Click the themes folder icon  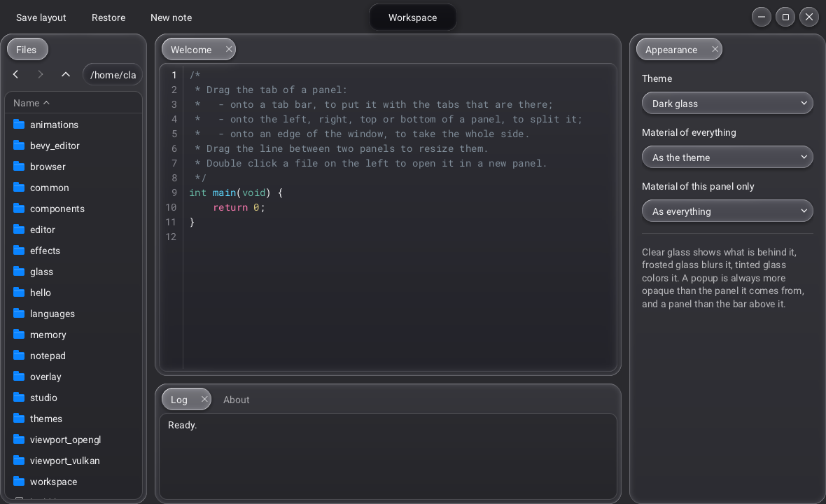19,418
